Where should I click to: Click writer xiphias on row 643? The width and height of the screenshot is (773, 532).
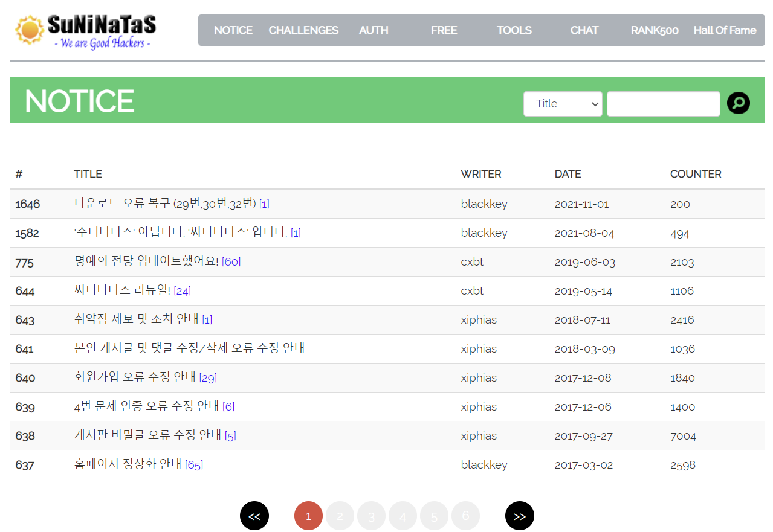tap(479, 320)
